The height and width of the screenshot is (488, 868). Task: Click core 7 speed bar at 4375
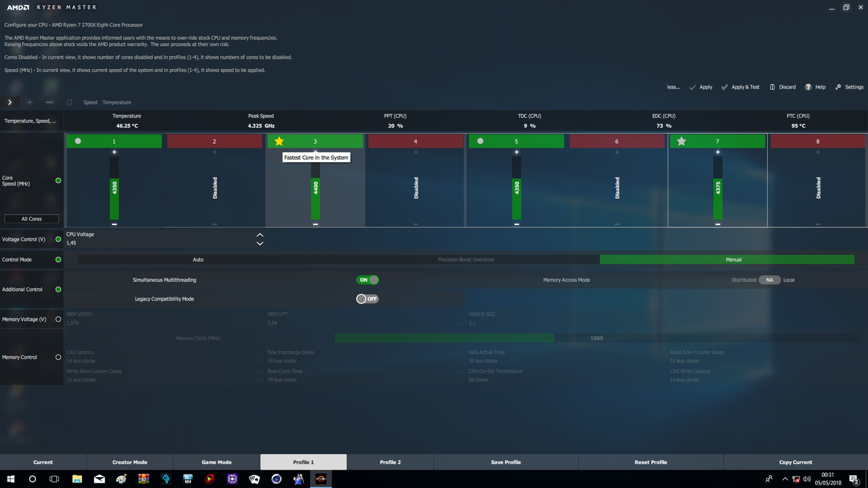click(x=717, y=188)
